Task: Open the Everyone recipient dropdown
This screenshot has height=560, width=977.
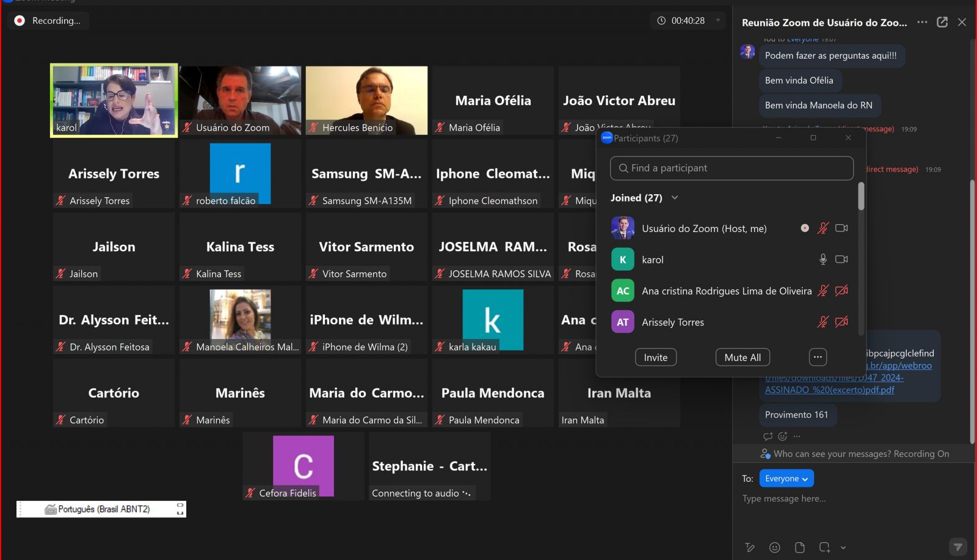Action: tap(786, 479)
